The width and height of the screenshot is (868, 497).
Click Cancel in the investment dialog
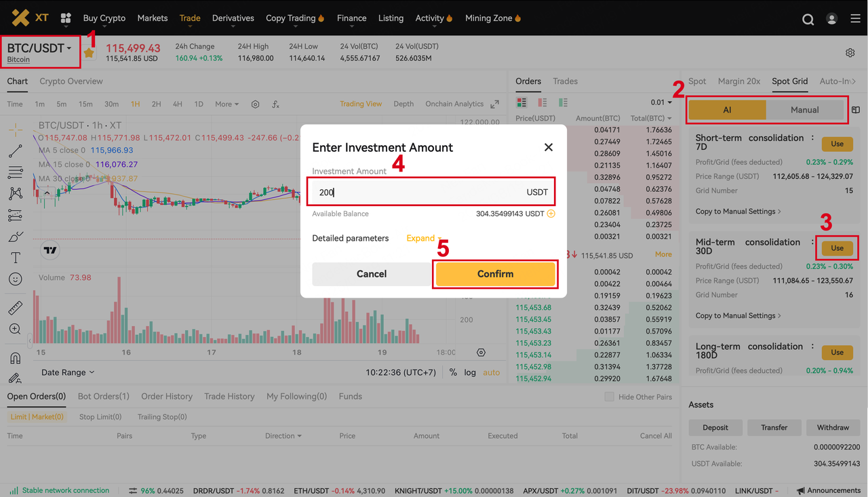tap(372, 274)
